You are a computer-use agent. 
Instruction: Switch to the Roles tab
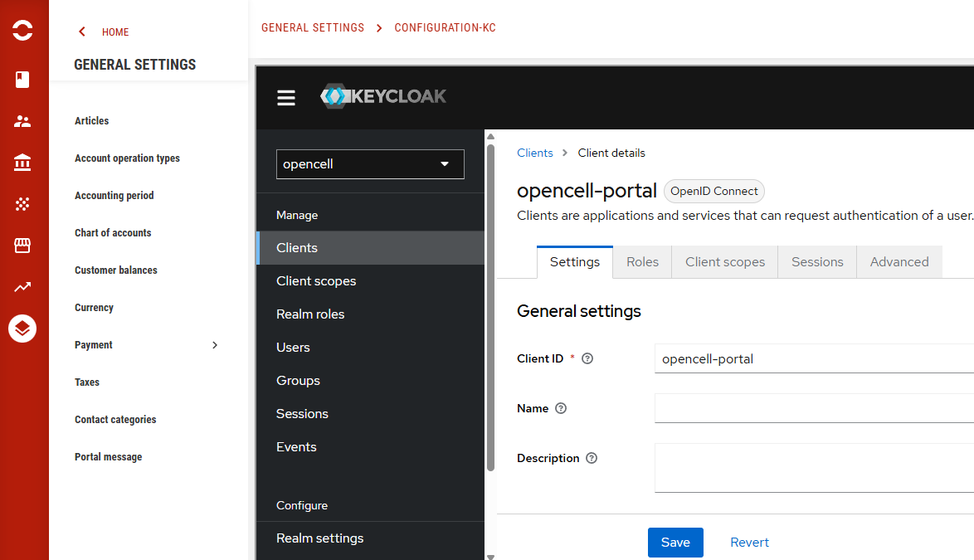642,262
